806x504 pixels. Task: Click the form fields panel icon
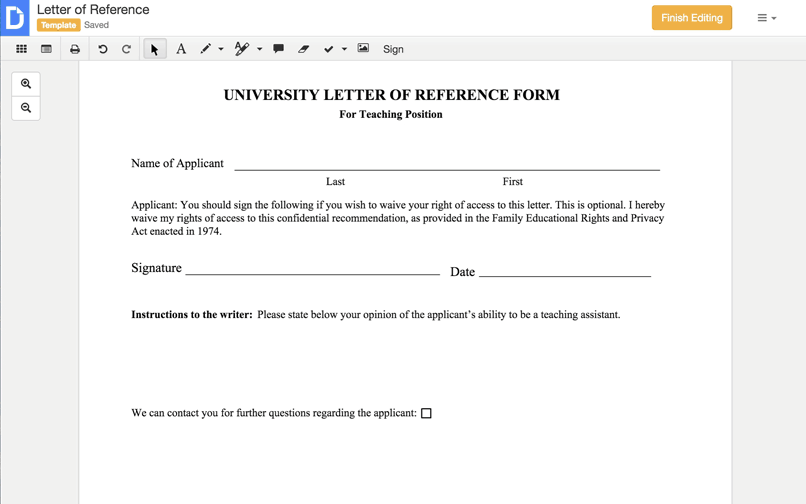coord(46,49)
